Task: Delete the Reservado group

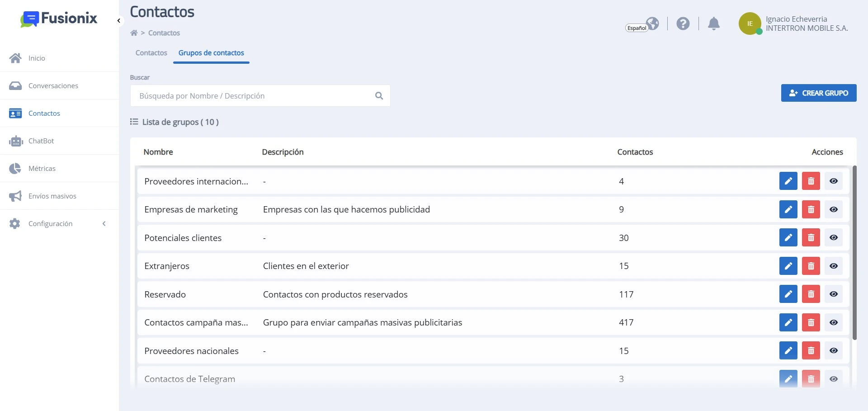Action: pyautogui.click(x=811, y=294)
